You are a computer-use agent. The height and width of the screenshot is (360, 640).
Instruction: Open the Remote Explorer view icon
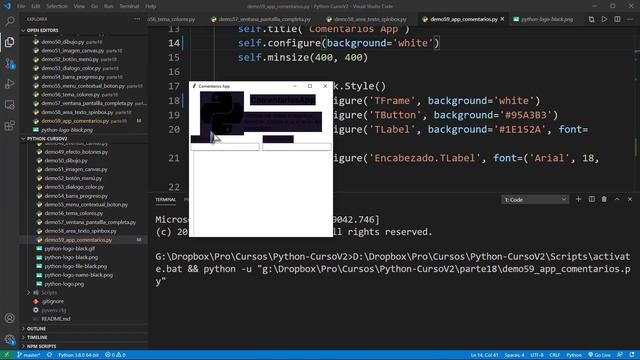tap(9, 105)
